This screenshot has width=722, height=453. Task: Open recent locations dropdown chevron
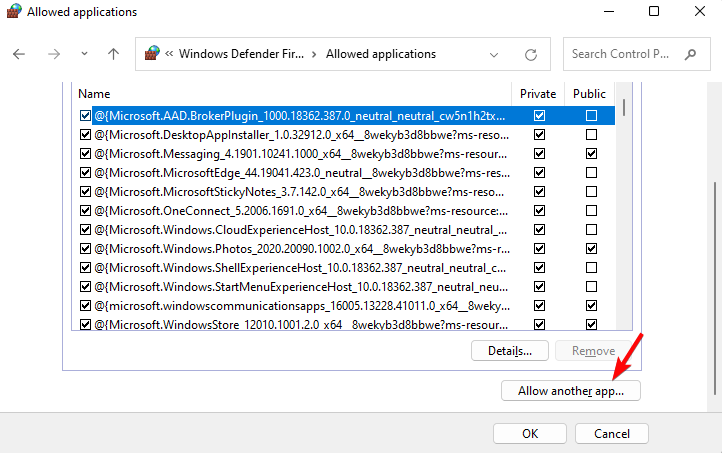click(x=84, y=54)
